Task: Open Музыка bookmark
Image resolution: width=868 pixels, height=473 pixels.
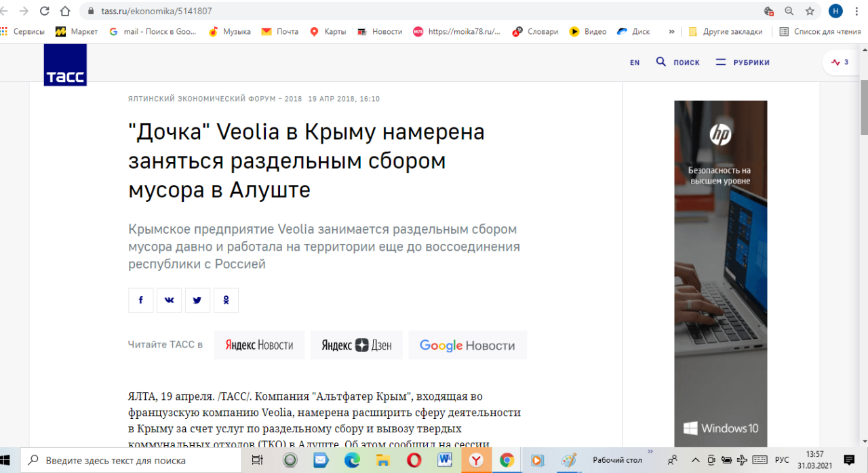Action: tap(229, 31)
